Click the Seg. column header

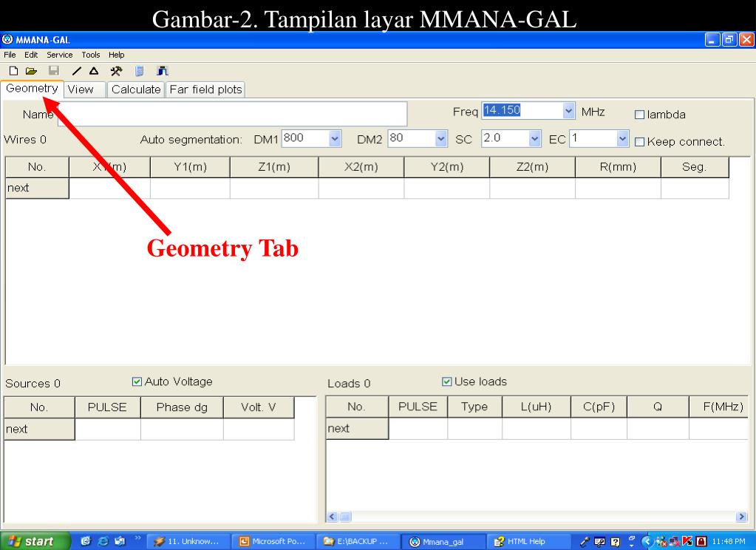pos(694,167)
